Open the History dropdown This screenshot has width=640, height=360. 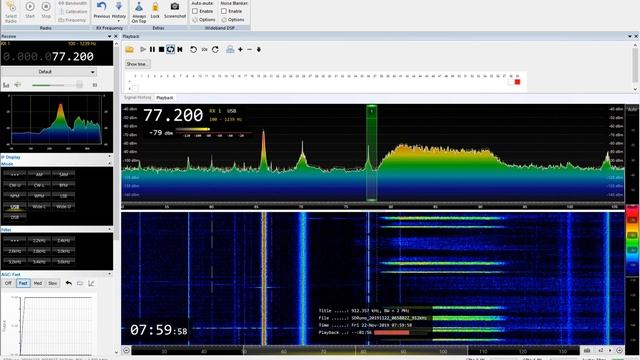119,11
